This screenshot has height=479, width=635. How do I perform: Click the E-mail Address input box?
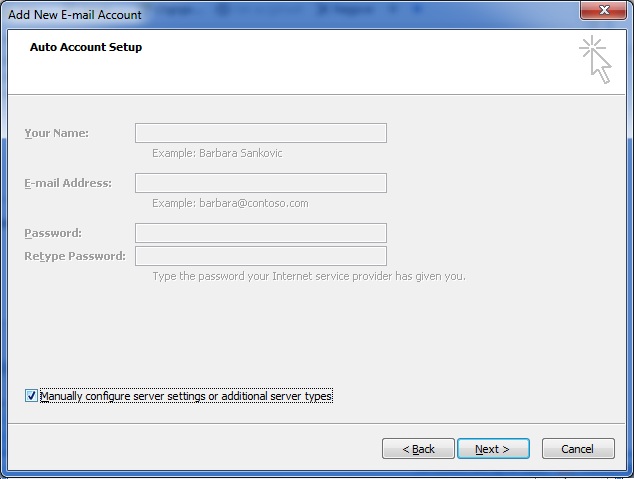tap(260, 183)
